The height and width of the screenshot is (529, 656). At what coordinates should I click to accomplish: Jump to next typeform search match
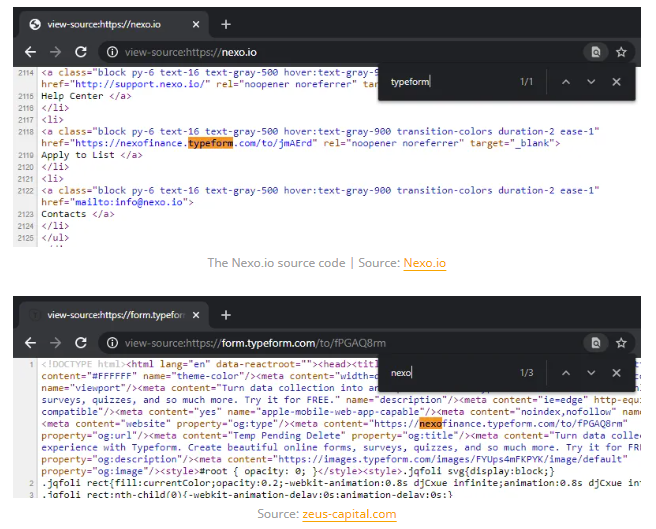[591, 82]
